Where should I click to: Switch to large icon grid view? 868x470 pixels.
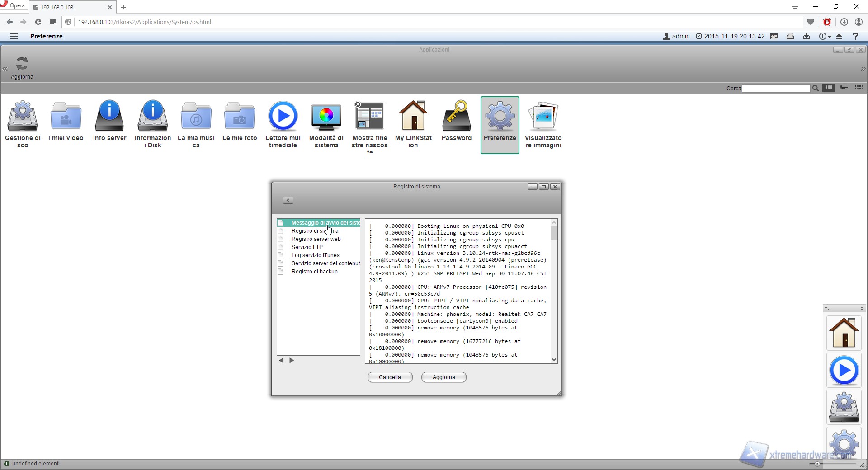(829, 88)
